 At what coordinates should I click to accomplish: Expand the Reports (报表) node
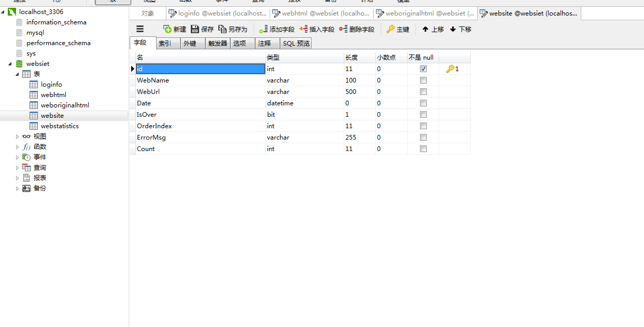(x=17, y=178)
